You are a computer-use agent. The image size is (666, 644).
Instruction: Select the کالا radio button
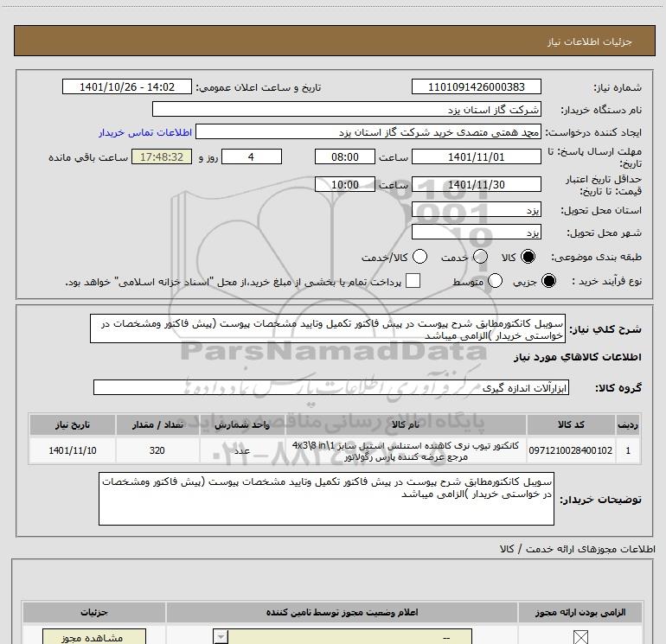[x=528, y=257]
